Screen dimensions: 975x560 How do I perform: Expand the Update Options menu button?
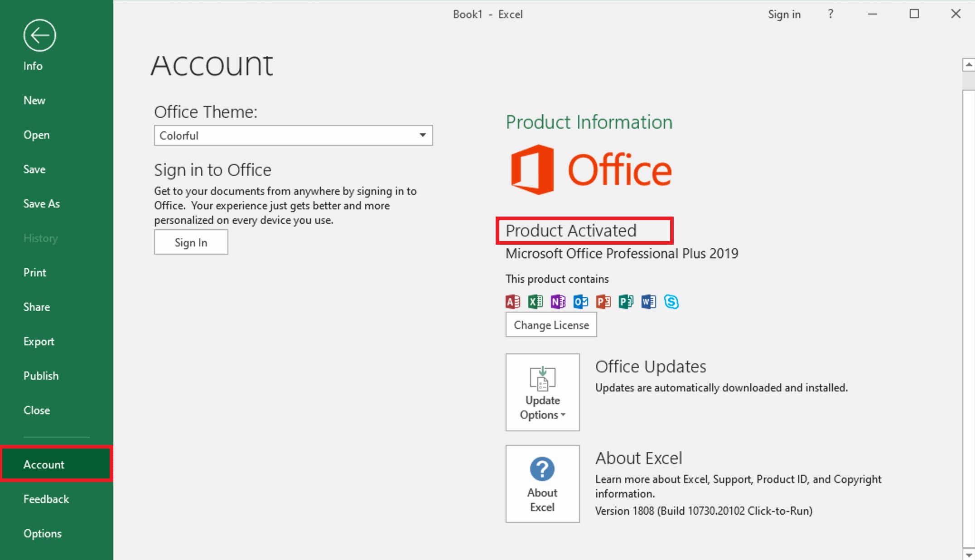tap(542, 392)
